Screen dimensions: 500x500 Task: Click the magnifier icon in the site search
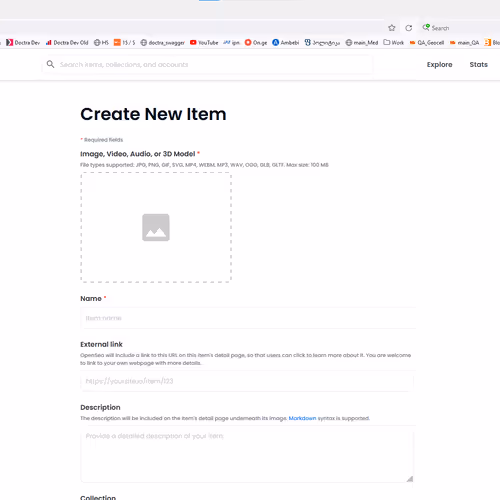point(50,64)
